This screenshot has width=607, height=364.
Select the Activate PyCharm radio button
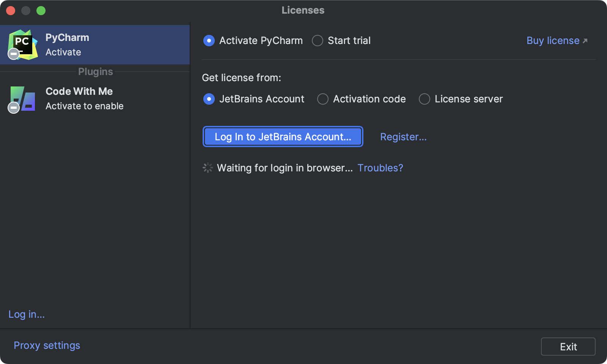[x=209, y=41]
